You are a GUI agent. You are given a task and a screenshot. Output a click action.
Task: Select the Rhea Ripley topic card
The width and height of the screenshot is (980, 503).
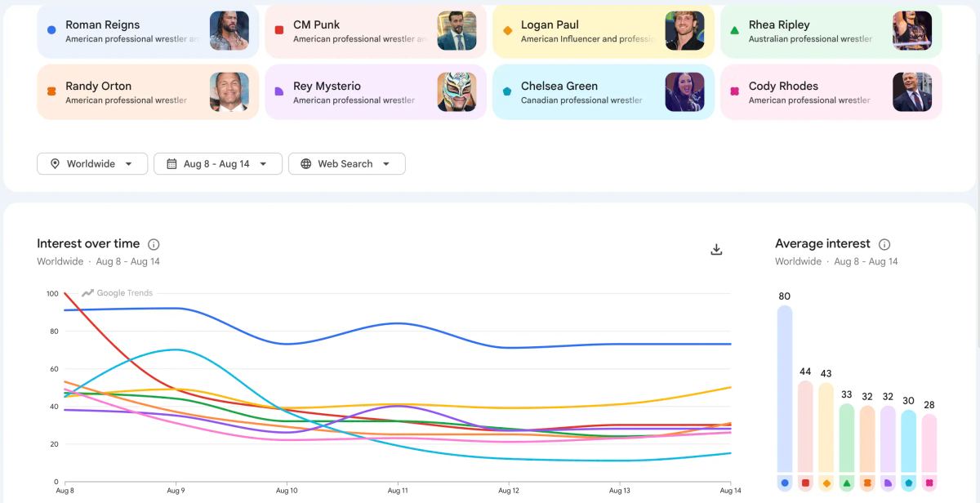click(831, 31)
